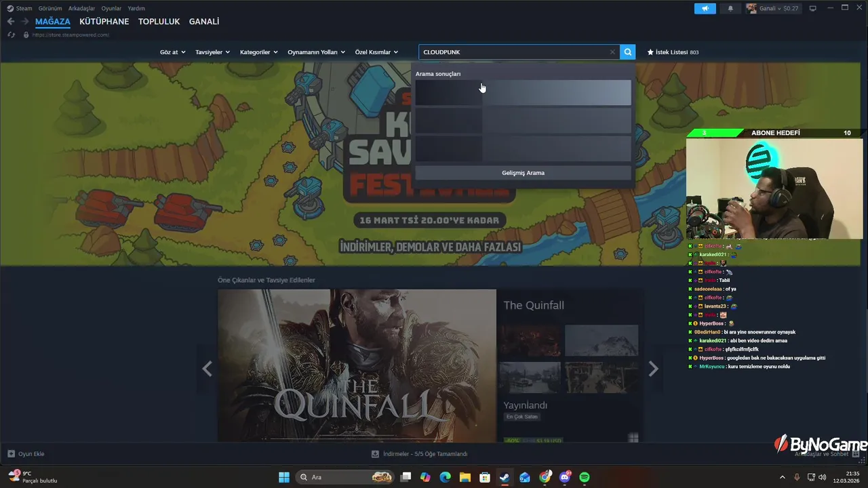Open the Steam menu
This screenshot has width=868, height=488.
click(20, 8)
